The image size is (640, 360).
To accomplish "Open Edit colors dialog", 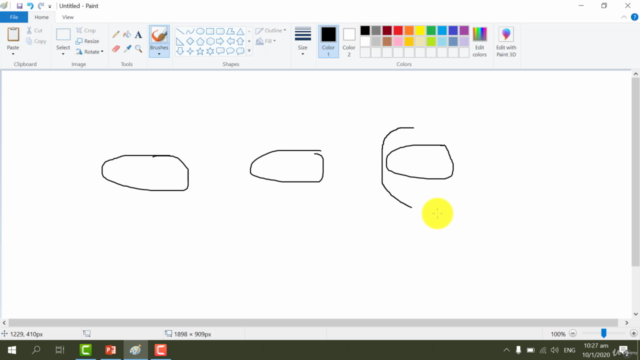I will pos(480,42).
